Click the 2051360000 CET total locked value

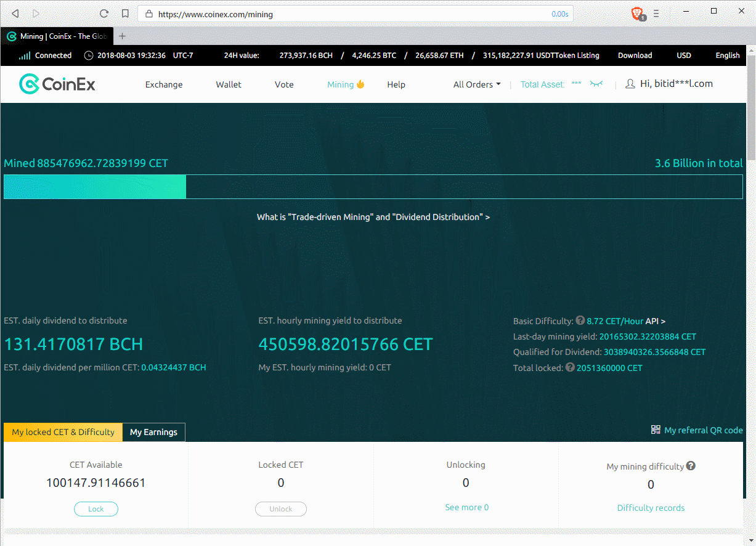pyautogui.click(x=609, y=368)
